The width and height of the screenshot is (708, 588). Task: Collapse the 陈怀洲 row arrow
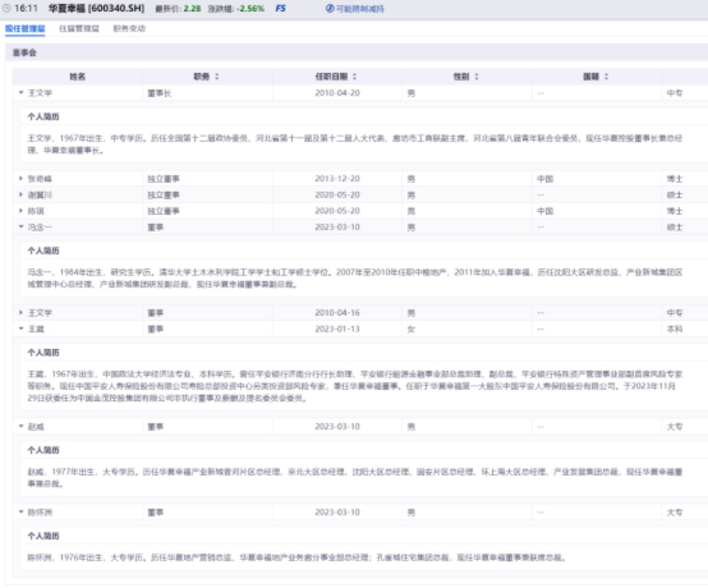21,512
